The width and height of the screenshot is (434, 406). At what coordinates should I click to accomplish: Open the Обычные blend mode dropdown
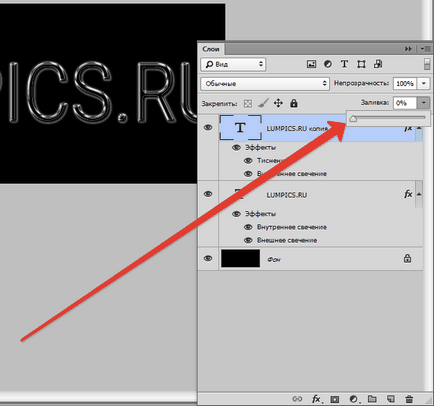tap(265, 83)
